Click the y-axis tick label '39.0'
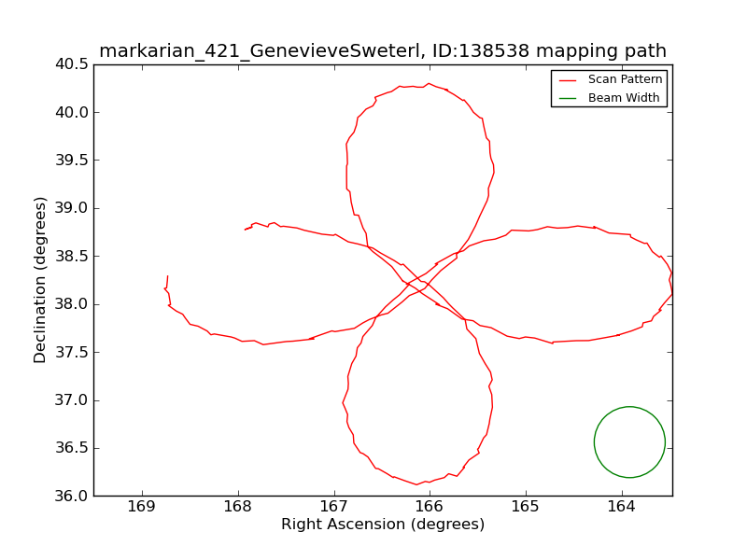Image resolution: width=747 pixels, height=560 pixels. [x=72, y=208]
